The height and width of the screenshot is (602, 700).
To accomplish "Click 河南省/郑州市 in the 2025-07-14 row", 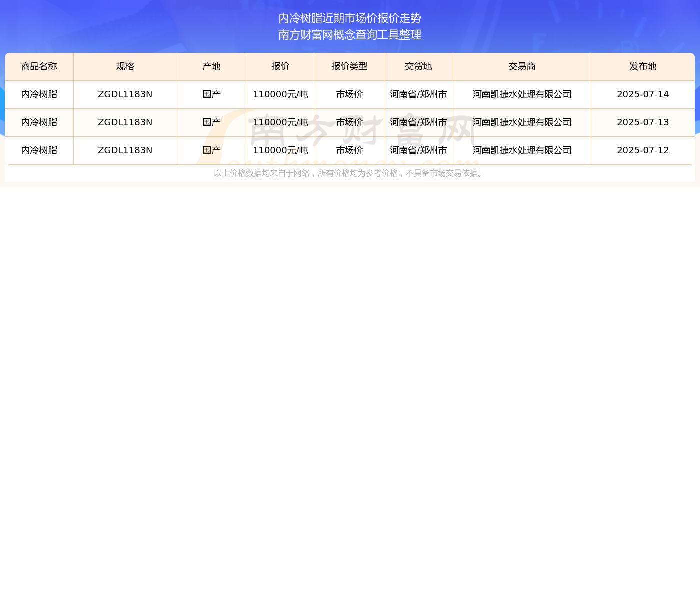I will click(x=419, y=94).
